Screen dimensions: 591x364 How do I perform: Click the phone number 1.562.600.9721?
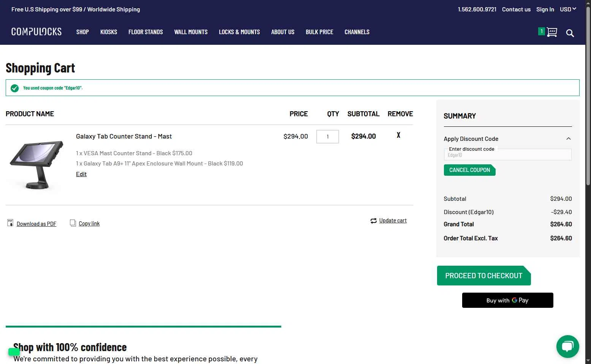[477, 9]
